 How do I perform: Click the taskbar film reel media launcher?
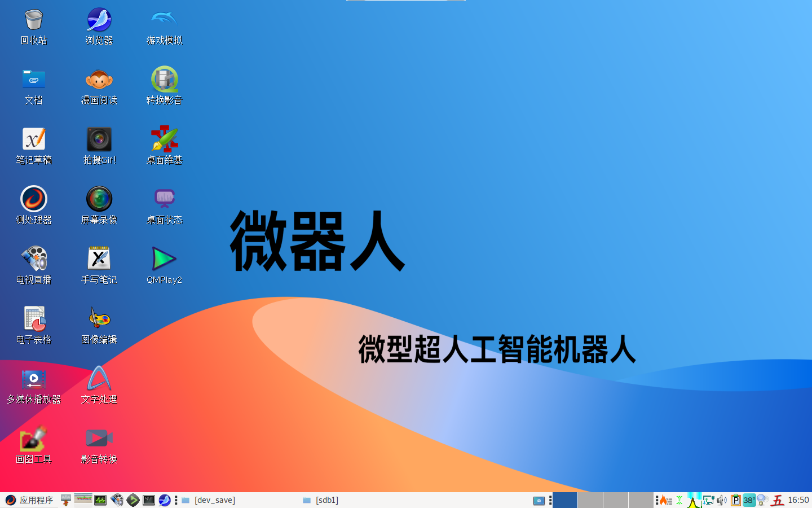coord(117,500)
